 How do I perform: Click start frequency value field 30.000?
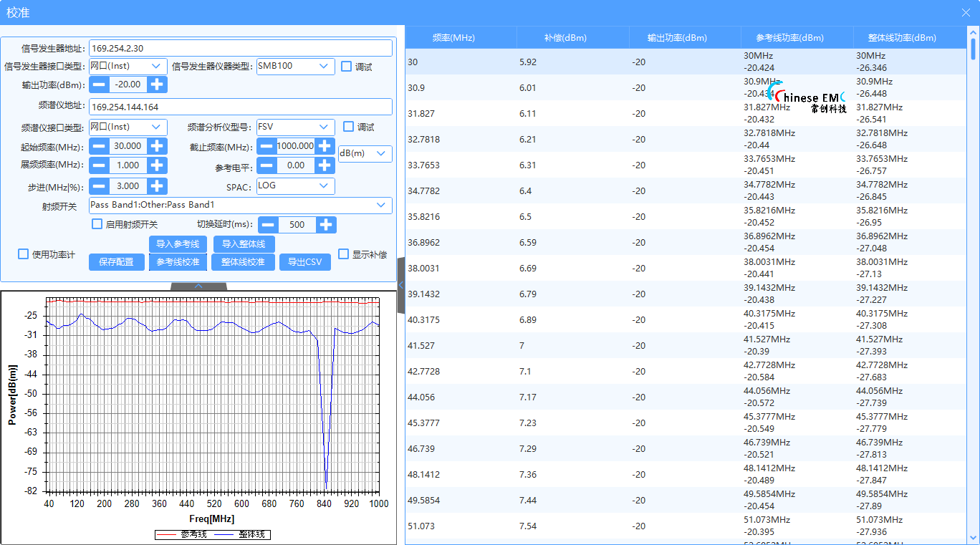click(128, 145)
